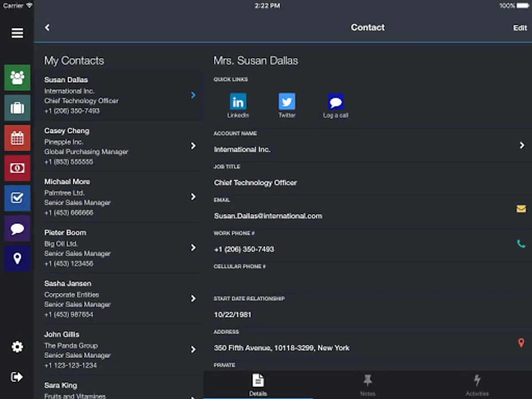Click the Log a call icon

click(x=336, y=102)
